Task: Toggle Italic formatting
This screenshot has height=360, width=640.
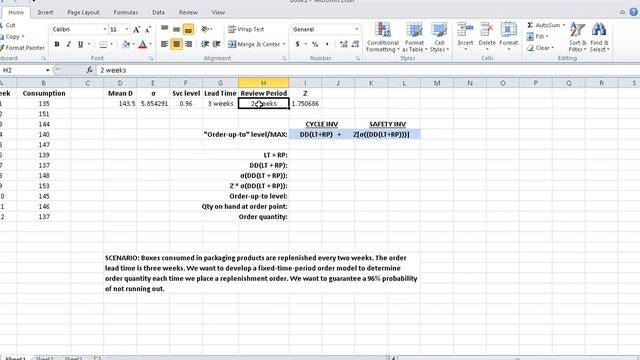Action: pyautogui.click(x=69, y=44)
